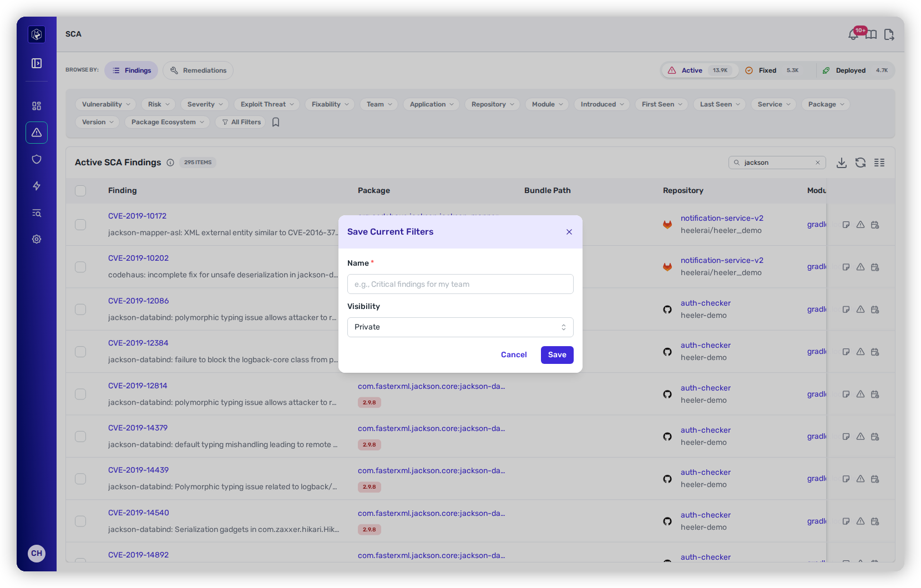Screen dimensions: 921x588
Task: Check the CVE-2019-12814 row checkbox
Action: click(80, 394)
